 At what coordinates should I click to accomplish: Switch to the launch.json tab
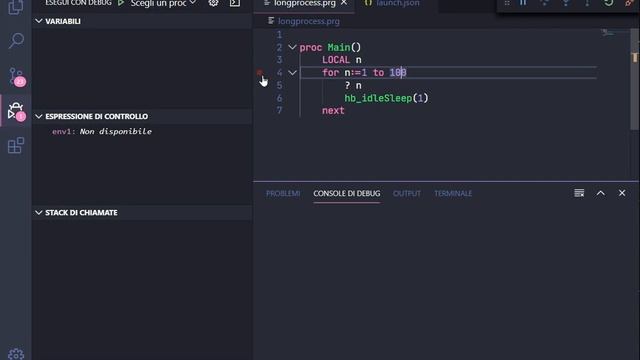(x=397, y=3)
